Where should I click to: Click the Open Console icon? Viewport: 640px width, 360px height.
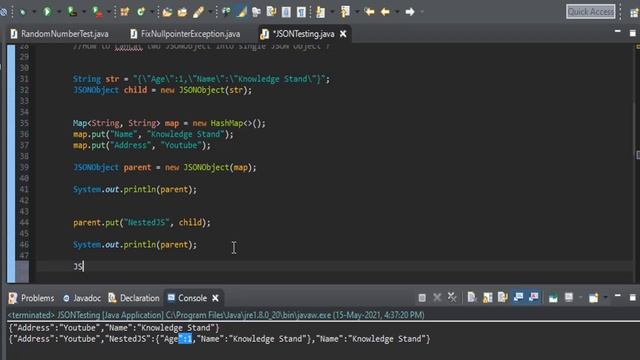[x=593, y=298]
